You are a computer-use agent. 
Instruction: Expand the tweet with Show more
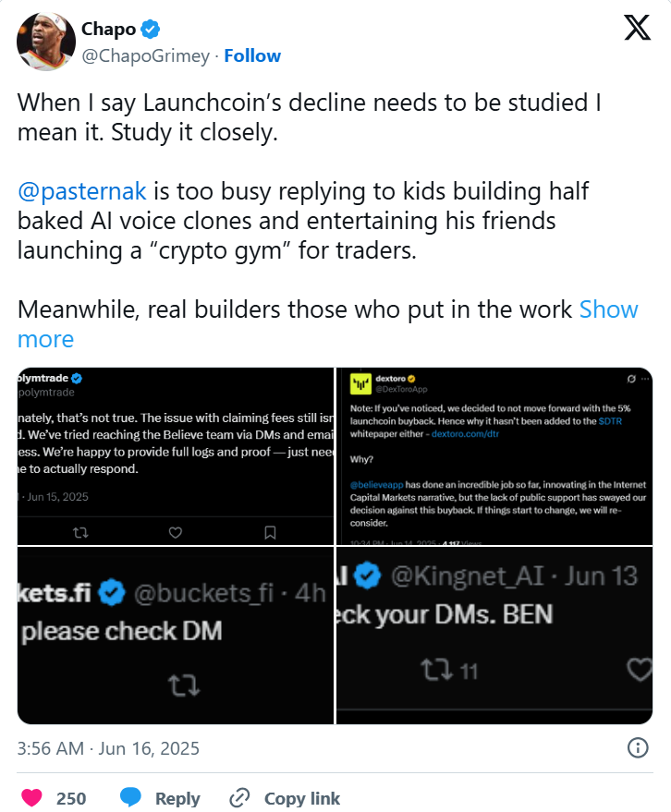point(327,324)
